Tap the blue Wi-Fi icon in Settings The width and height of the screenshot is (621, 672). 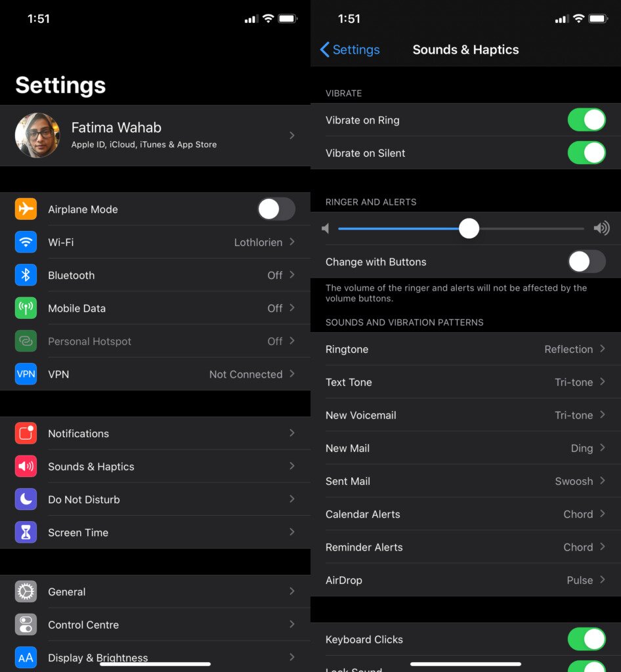[26, 242]
